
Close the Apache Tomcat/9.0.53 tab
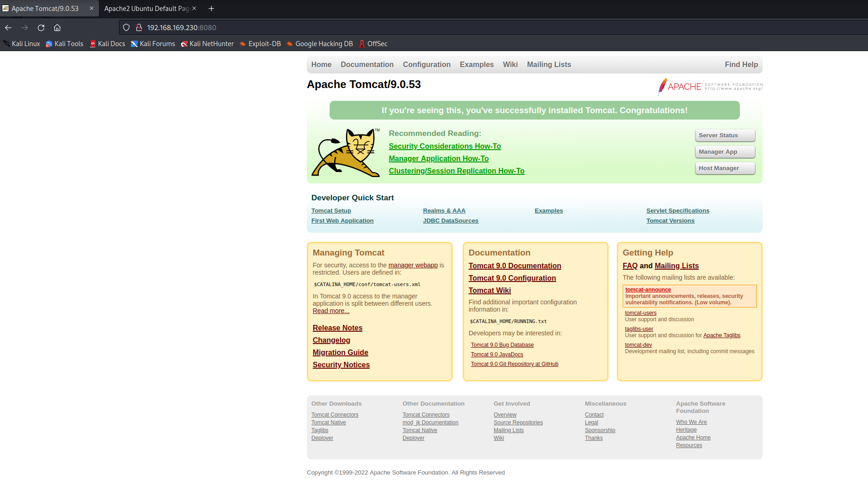(91, 9)
